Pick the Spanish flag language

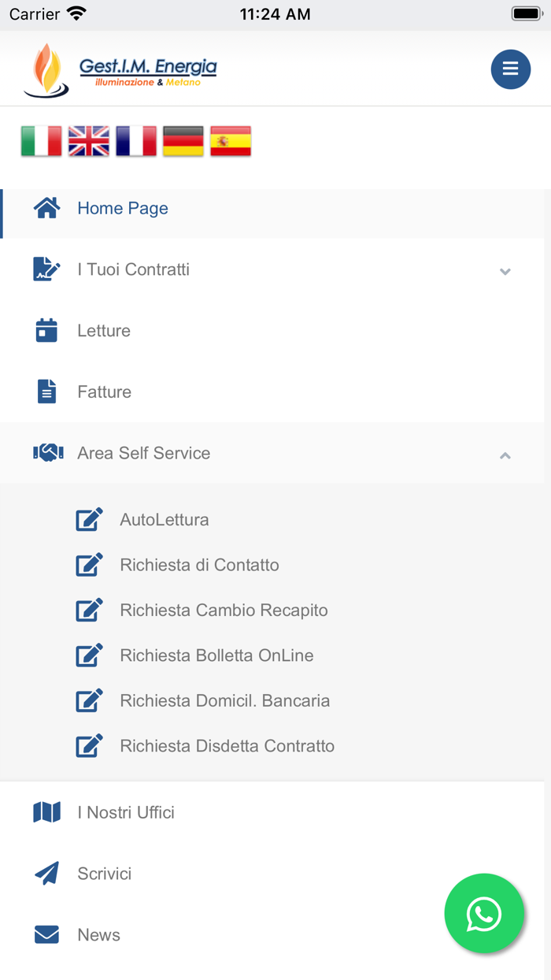tap(231, 142)
